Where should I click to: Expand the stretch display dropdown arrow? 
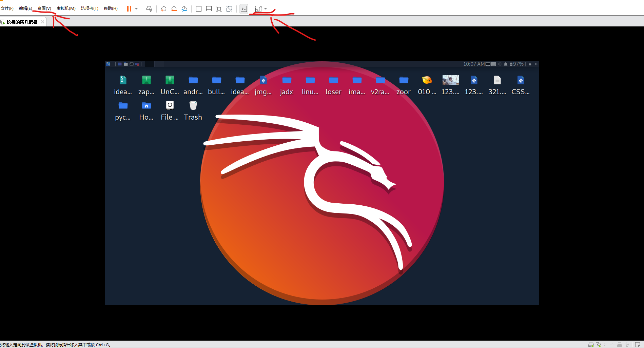266,9
